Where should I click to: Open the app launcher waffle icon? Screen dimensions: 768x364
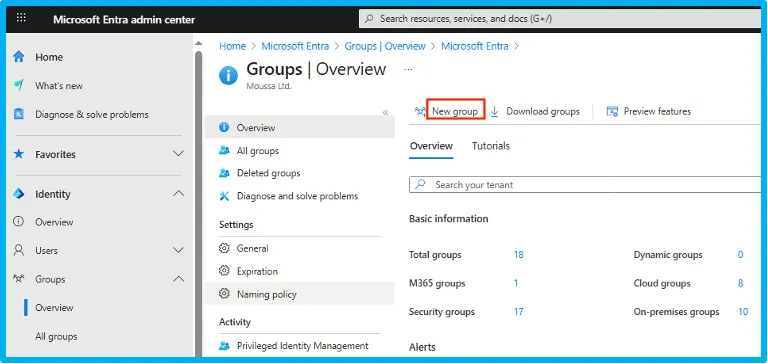[x=22, y=19]
